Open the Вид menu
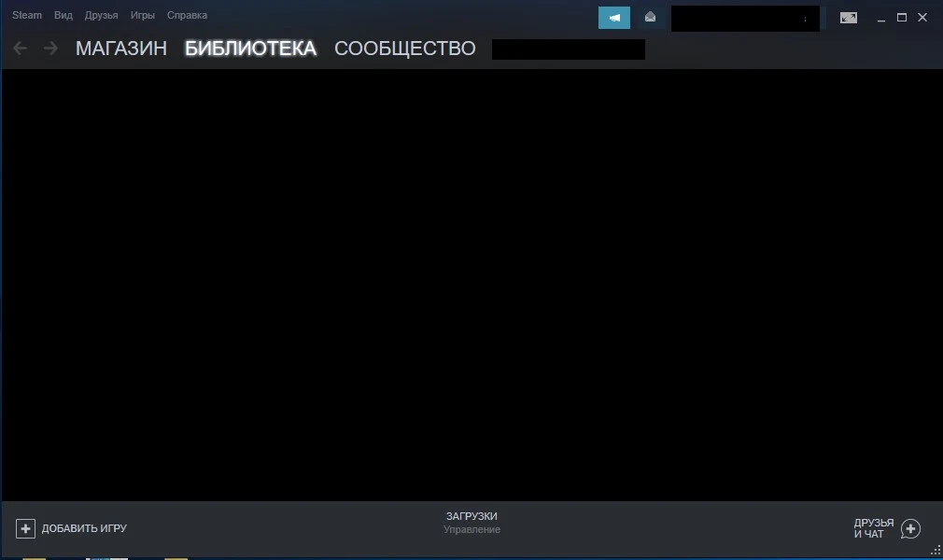 tap(63, 15)
